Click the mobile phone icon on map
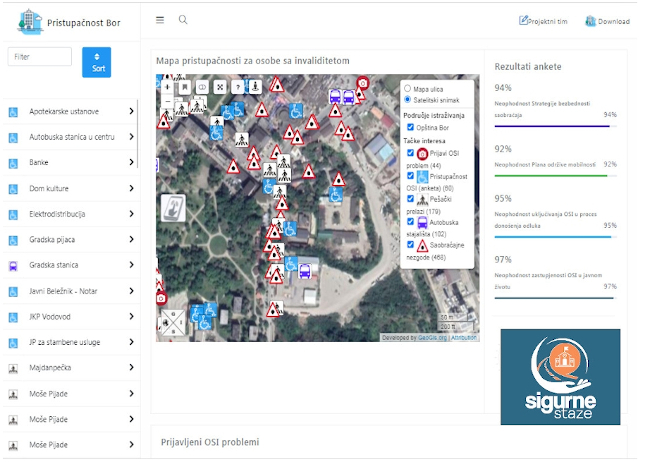Image resolution: width=650 pixels, height=462 pixels. pyautogui.click(x=174, y=207)
